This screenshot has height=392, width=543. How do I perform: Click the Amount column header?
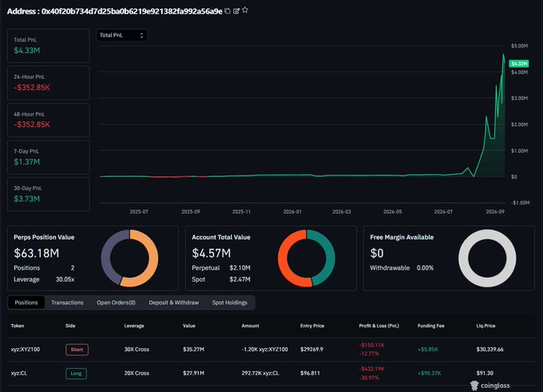point(251,326)
